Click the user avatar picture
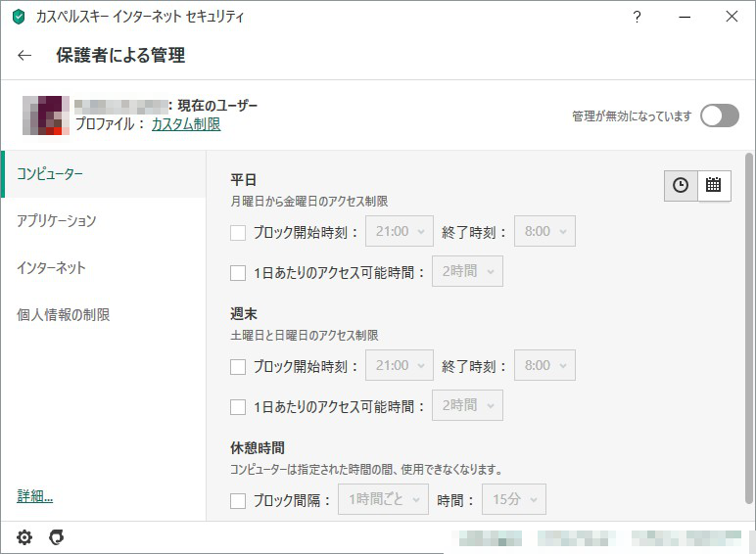The width and height of the screenshot is (756, 554). tap(45, 115)
